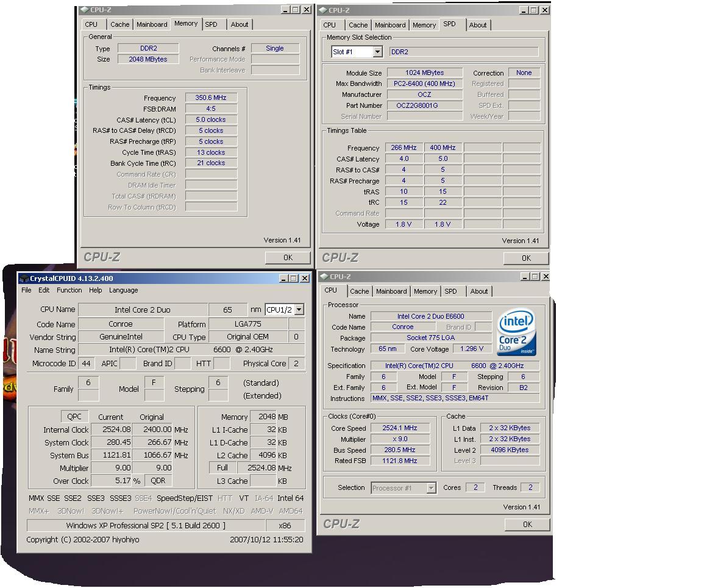Switch to Cache tab in bottom CPU-Z window
This screenshot has width=715, height=588.
pos(359,291)
